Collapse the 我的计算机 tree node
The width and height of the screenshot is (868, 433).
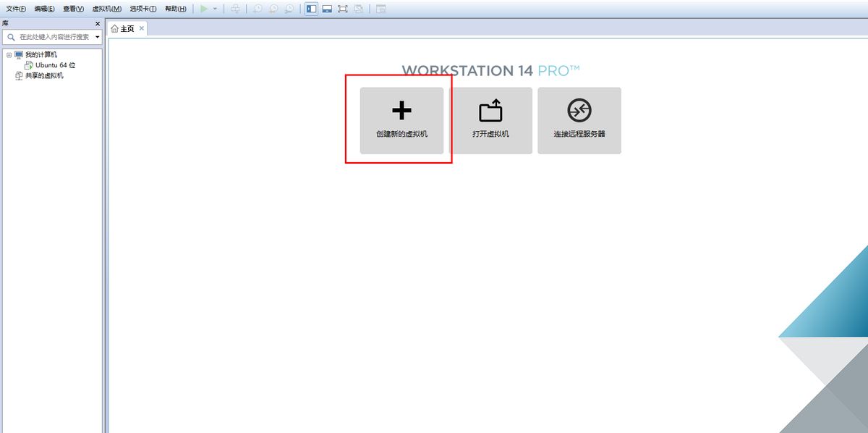[9, 54]
